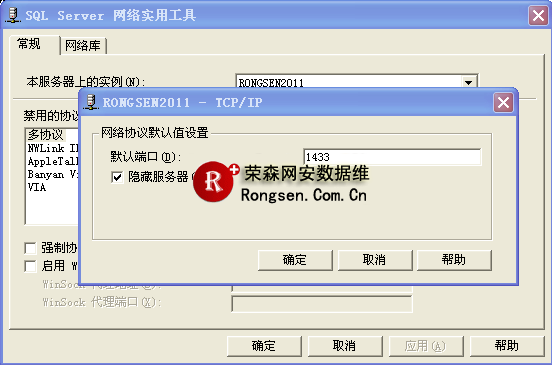
Task: Click 确定 in the TCP/IP dialog
Action: [295, 260]
